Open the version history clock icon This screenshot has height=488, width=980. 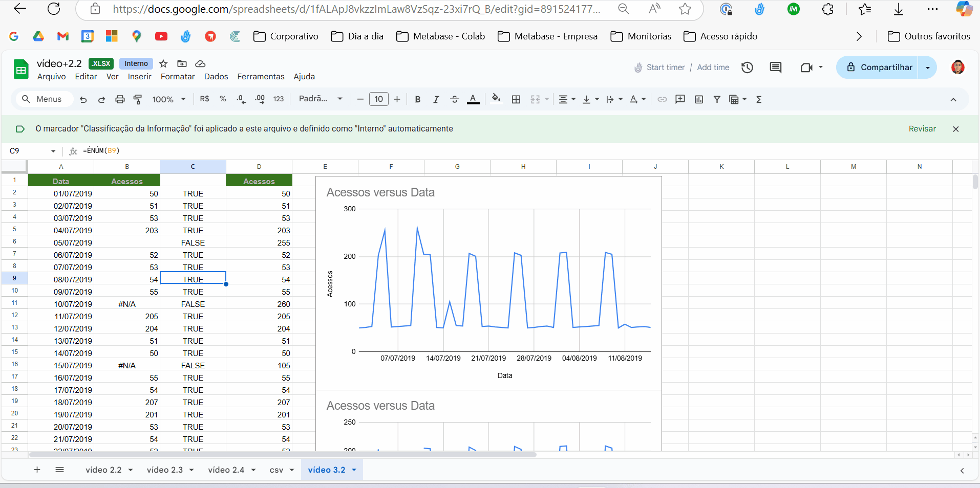tap(747, 68)
